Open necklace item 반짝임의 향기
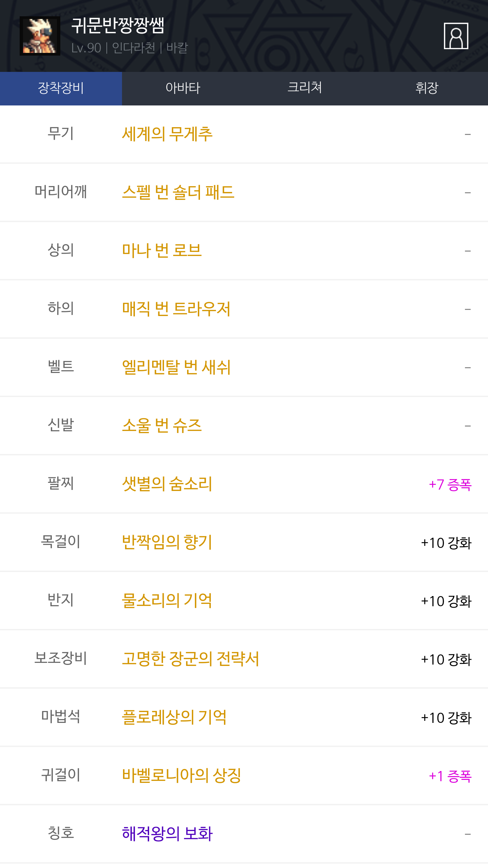 point(167,542)
